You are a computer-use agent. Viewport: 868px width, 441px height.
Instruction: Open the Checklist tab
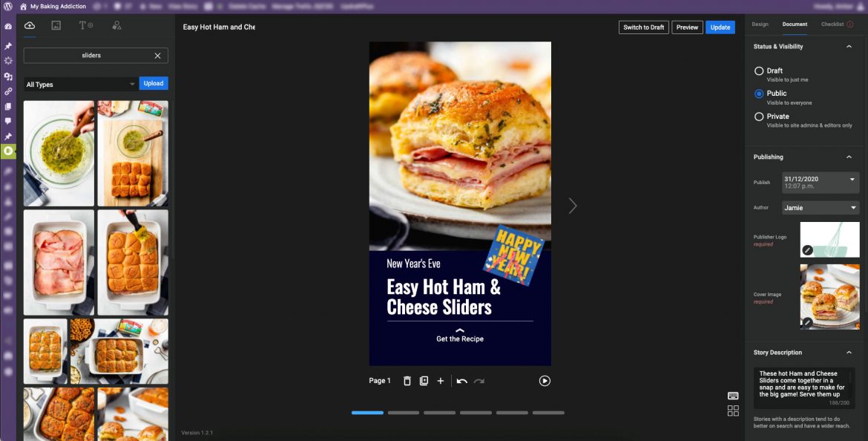pos(832,24)
